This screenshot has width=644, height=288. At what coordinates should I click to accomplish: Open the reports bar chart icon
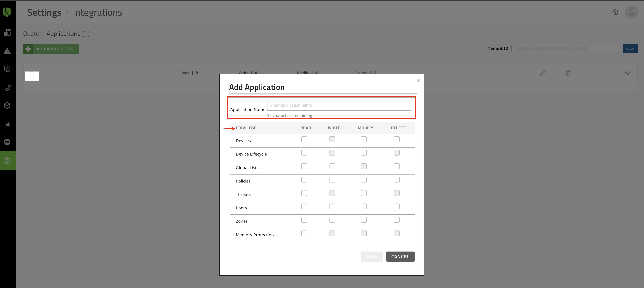pos(7,124)
